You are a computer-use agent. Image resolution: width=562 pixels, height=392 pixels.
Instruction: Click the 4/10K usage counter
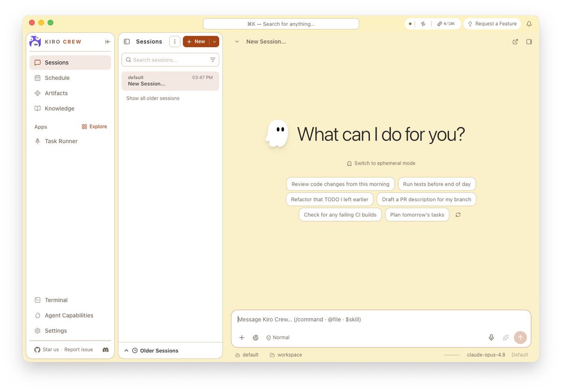tap(446, 24)
